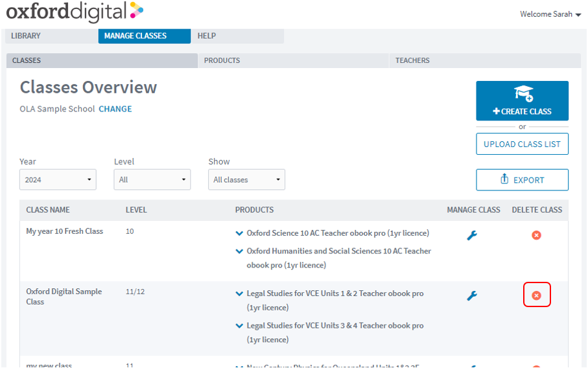Click the Create Class button

[x=523, y=101]
